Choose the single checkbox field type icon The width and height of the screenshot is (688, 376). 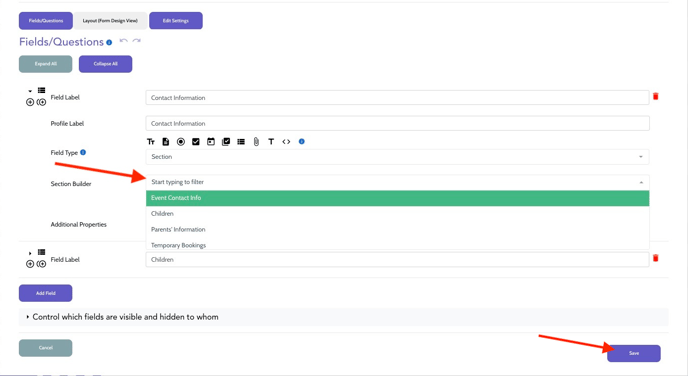(196, 142)
